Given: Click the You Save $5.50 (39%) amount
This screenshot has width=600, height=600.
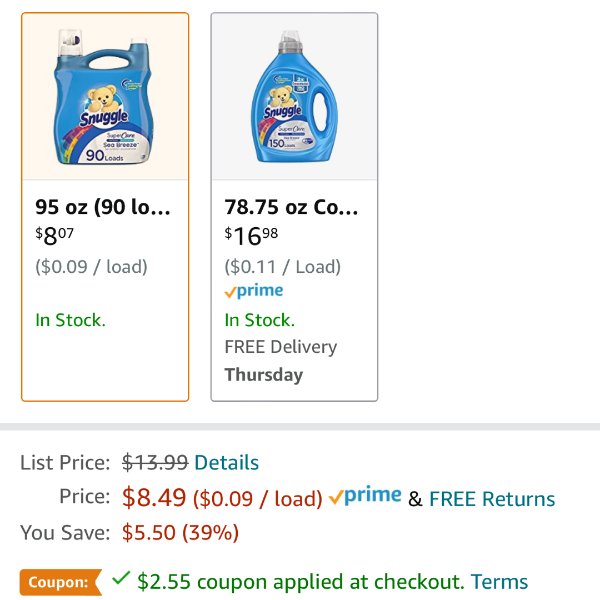Looking at the screenshot, I should coord(180,533).
